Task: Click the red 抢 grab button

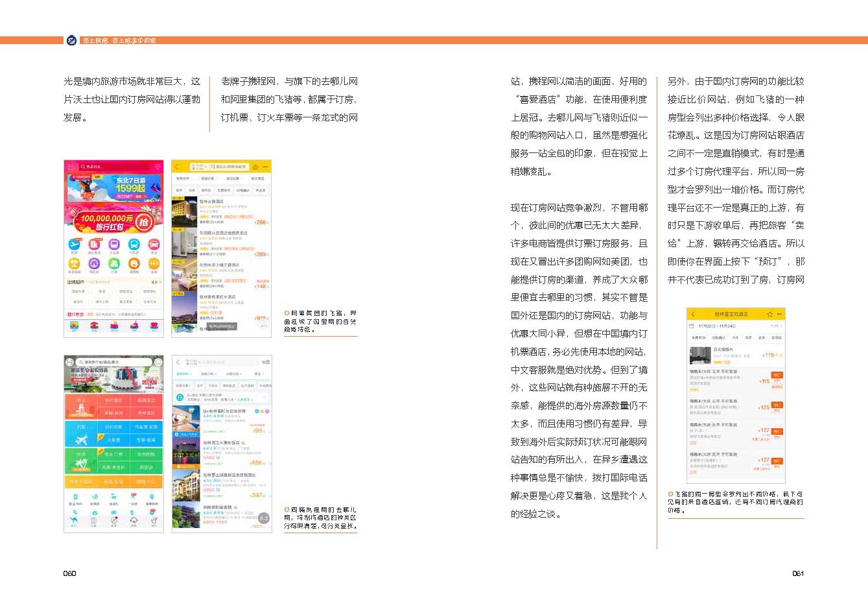Action: tap(143, 222)
